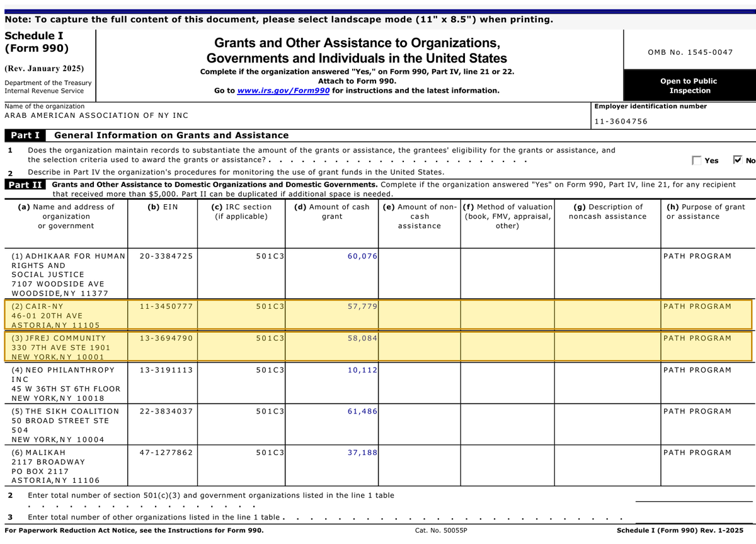Click the line 2 total 501(c)(3) entry field
756x544 pixels.
[694, 495]
